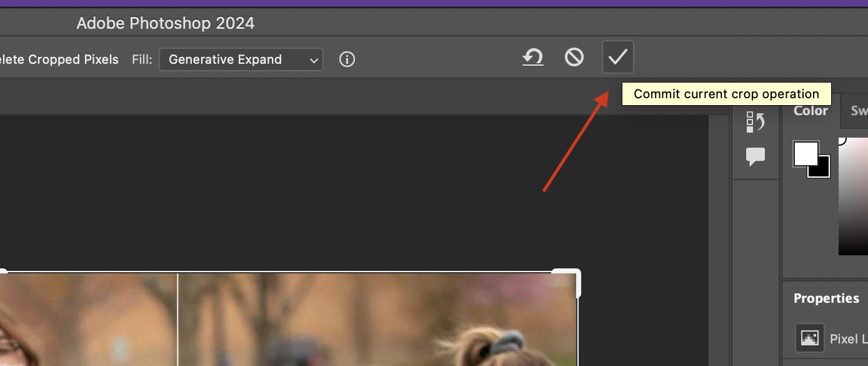This screenshot has width=868, height=366.
Task: Select the white foreground color swatch
Action: (x=806, y=152)
